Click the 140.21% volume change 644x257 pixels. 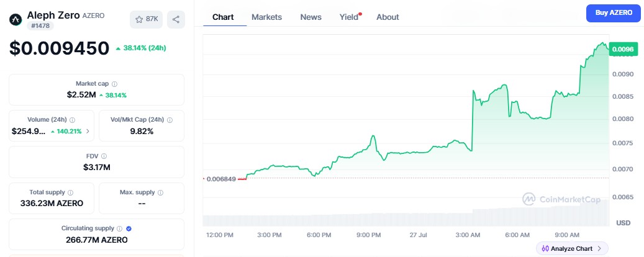click(x=66, y=132)
